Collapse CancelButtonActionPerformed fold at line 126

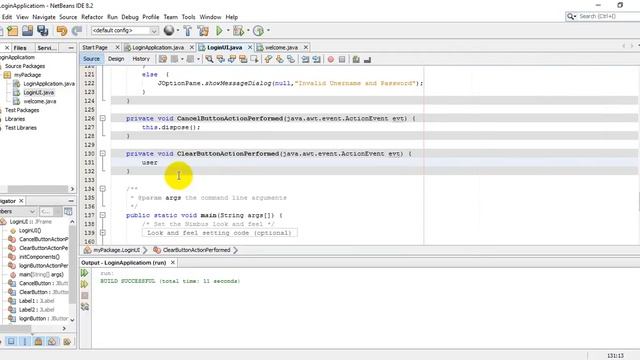[102, 118]
